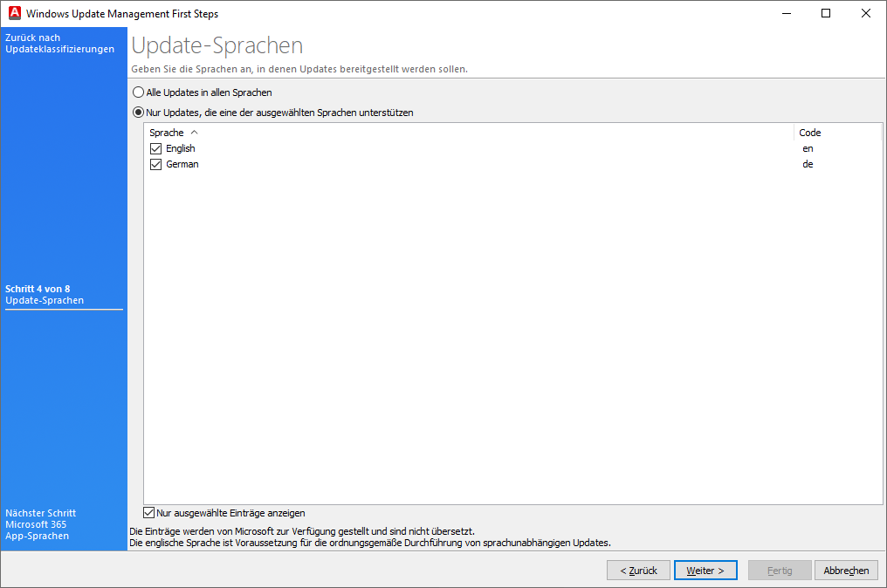The width and height of the screenshot is (887, 588).
Task: Select the English row in the language list
Action: [182, 148]
